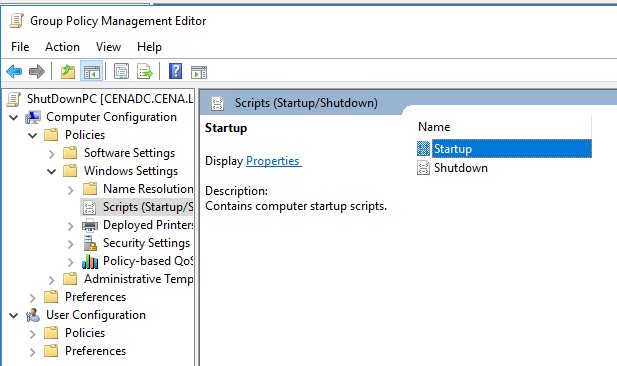
Task: Collapse the User Configuration node
Action: (14, 316)
